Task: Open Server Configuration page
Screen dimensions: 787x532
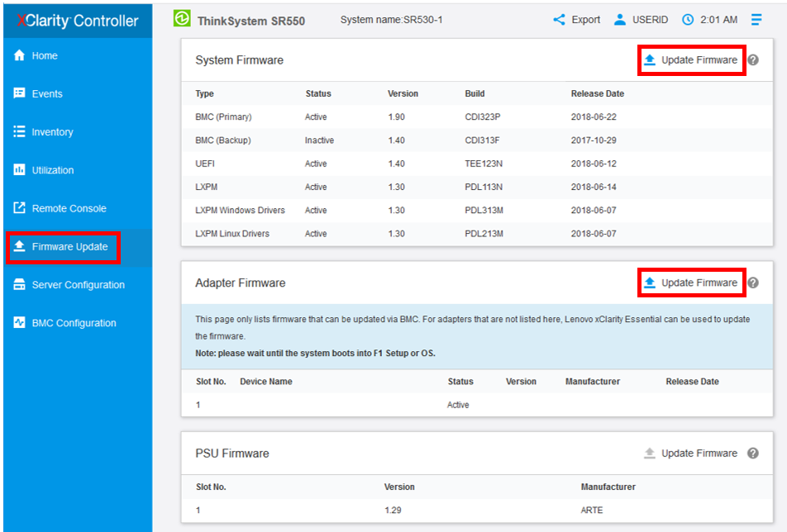Action: click(78, 285)
